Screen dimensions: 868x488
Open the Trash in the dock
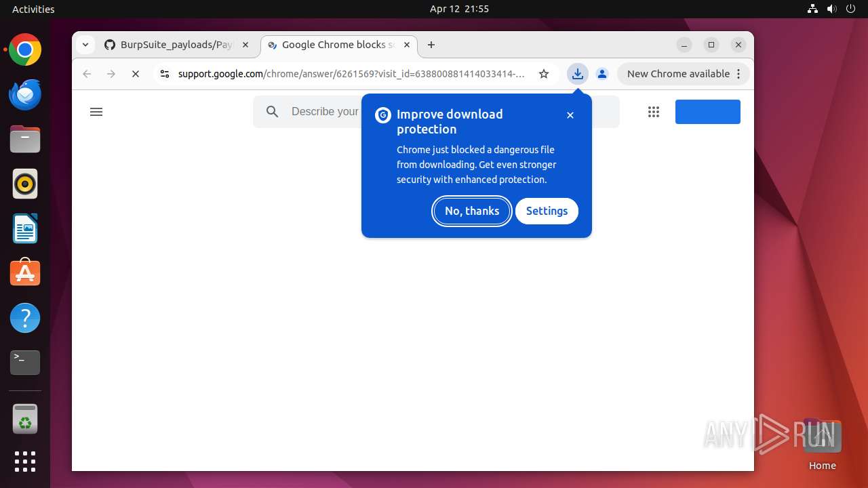(x=25, y=419)
